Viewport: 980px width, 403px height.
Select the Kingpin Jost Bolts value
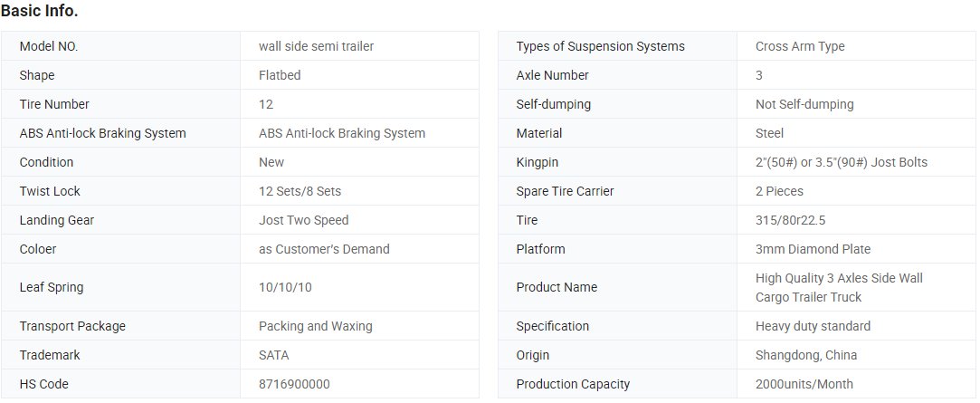(x=842, y=162)
